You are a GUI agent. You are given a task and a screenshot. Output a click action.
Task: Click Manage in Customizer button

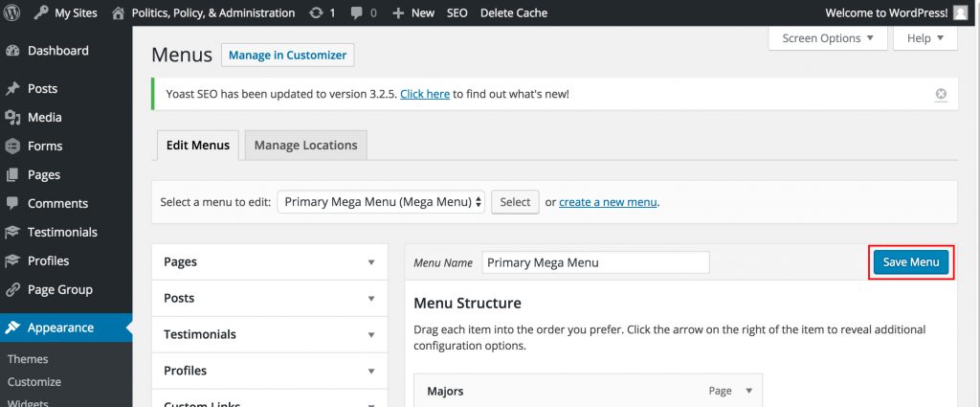[x=287, y=56]
